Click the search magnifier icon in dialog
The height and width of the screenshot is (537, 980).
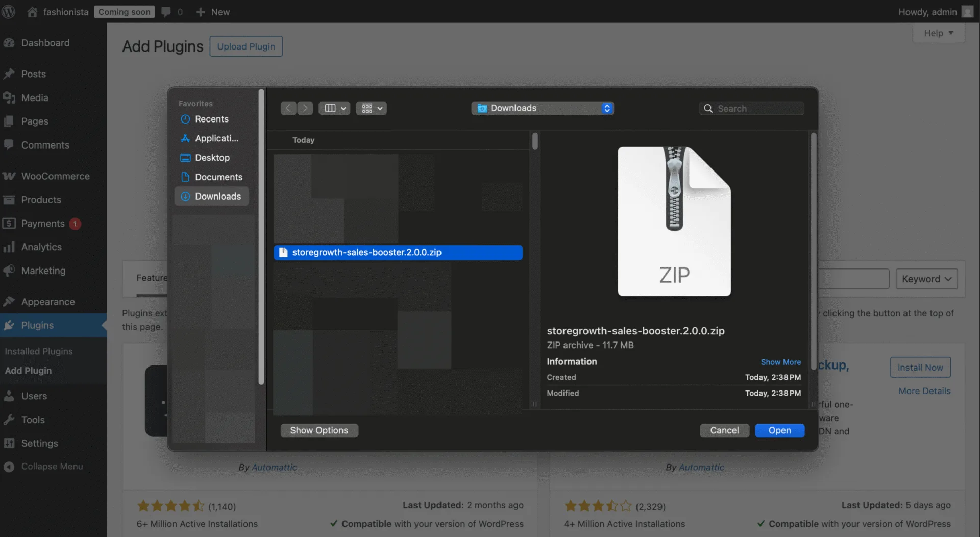point(708,109)
